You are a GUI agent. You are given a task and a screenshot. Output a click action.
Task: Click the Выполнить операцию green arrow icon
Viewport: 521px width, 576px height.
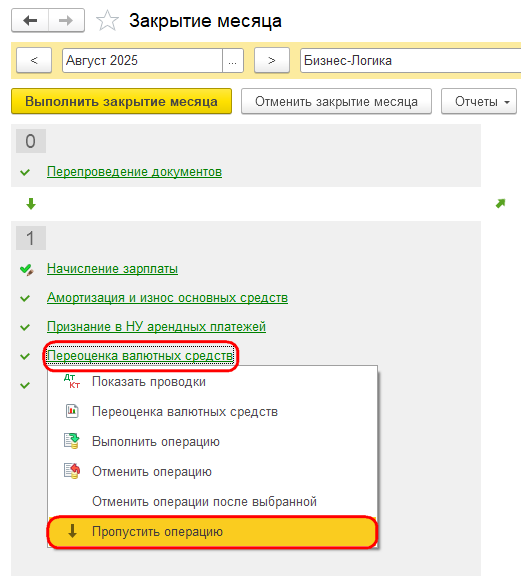tap(72, 441)
